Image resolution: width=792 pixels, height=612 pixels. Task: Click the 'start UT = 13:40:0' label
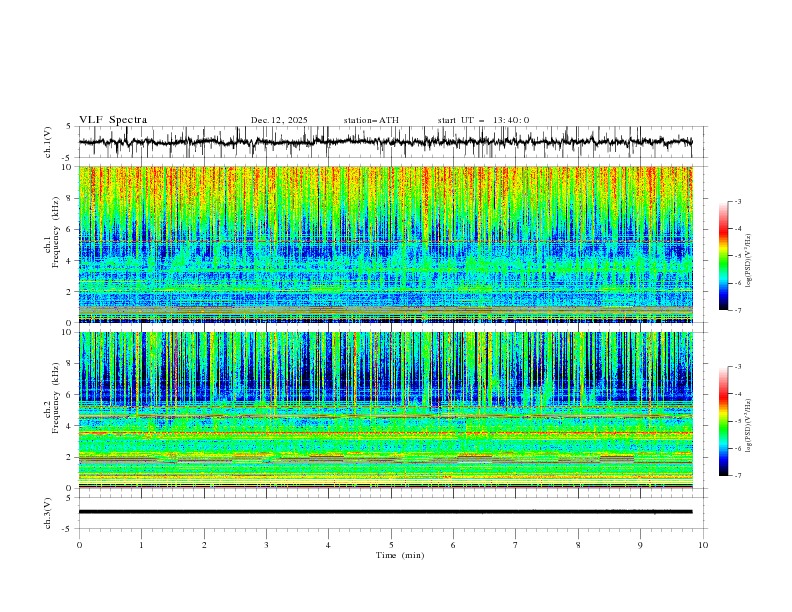[x=483, y=120]
